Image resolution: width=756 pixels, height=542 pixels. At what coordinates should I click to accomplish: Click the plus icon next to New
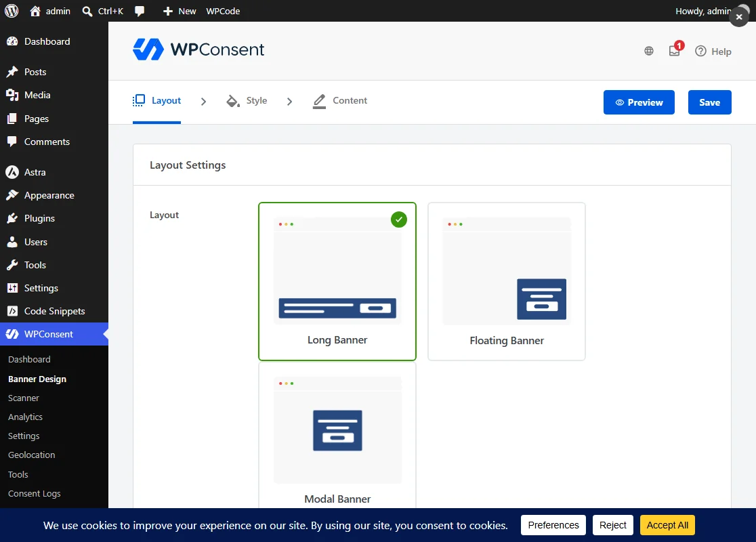click(x=168, y=11)
